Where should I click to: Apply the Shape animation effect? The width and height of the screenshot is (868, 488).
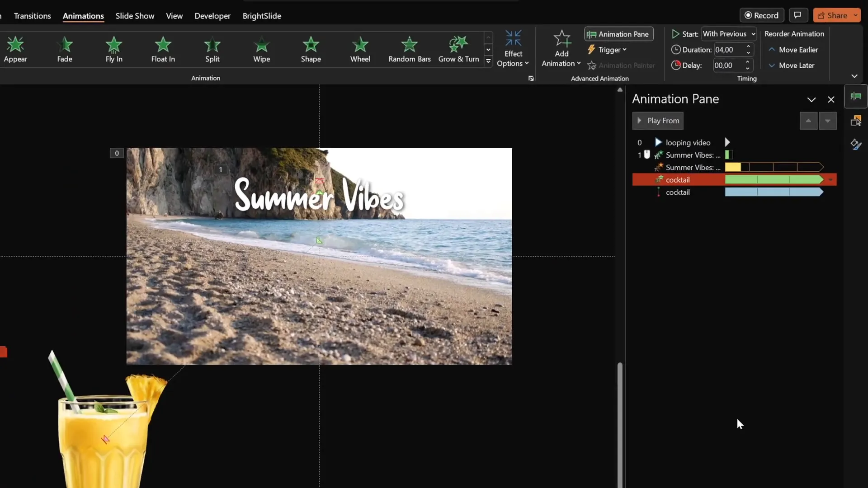311,50
